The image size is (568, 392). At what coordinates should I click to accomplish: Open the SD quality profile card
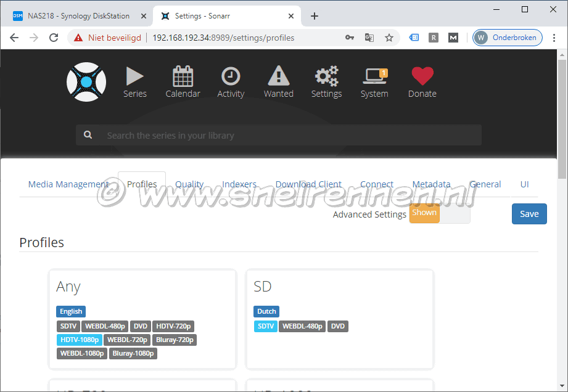click(x=340, y=319)
